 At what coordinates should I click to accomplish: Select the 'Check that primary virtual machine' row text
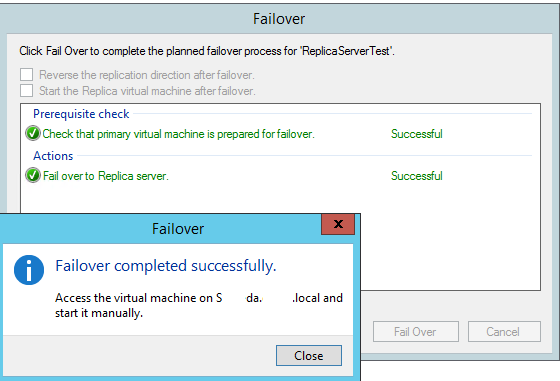click(x=179, y=134)
